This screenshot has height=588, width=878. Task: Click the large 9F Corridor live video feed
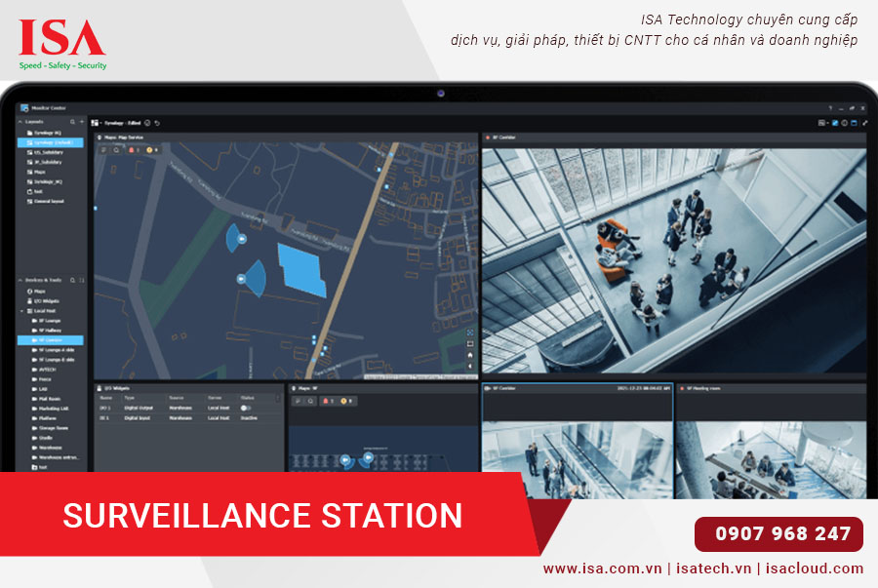click(674, 260)
